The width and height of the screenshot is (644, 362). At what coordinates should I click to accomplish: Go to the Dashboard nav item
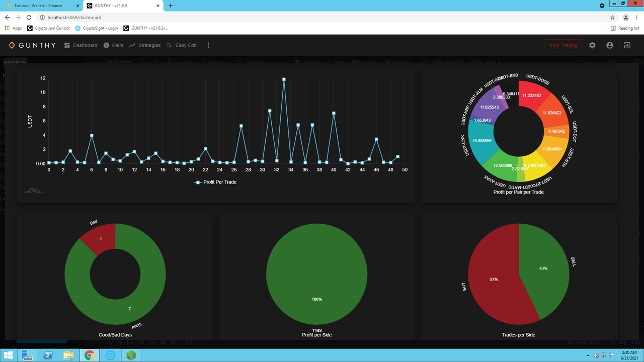coord(80,45)
